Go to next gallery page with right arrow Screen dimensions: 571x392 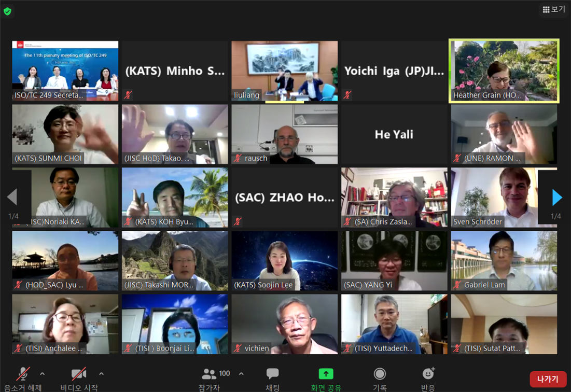click(557, 197)
